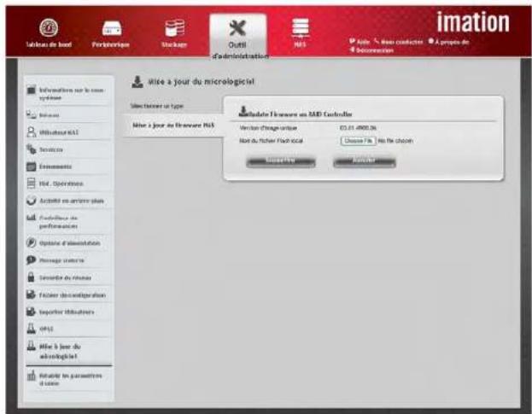532x414 pixels.
Task: Open Informations sur le système icon
Action: (x=32, y=90)
